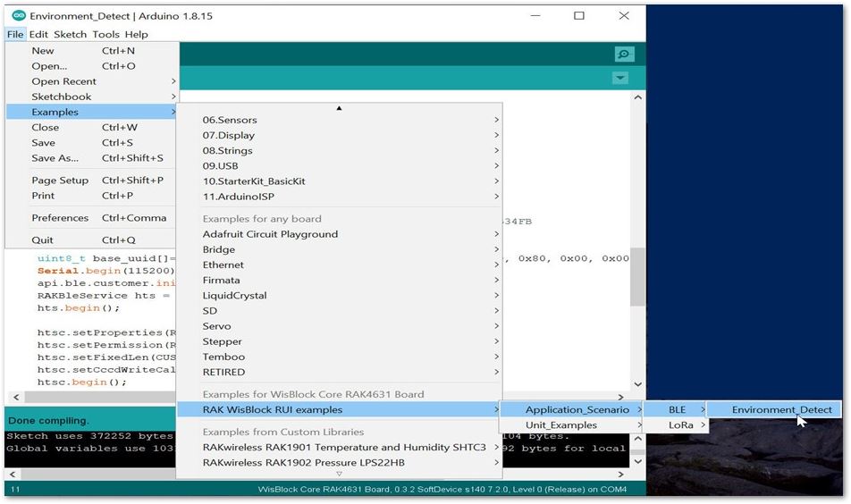This screenshot has width=851, height=504.
Task: Open the Firmata examples submenu
Action: 339,280
